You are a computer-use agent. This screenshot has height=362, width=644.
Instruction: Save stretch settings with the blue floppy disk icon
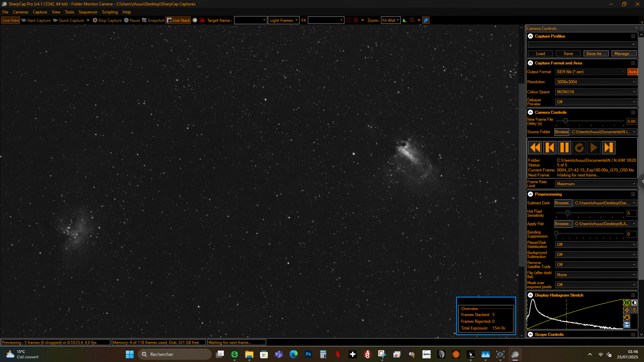tap(627, 325)
